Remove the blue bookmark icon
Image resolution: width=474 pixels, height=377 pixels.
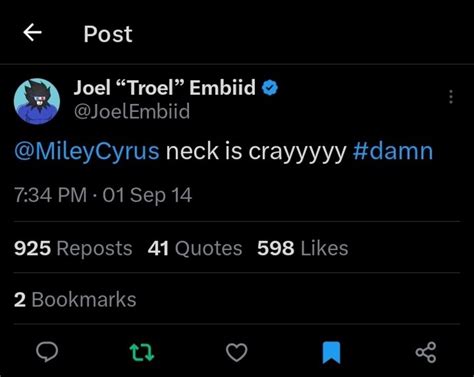click(332, 353)
